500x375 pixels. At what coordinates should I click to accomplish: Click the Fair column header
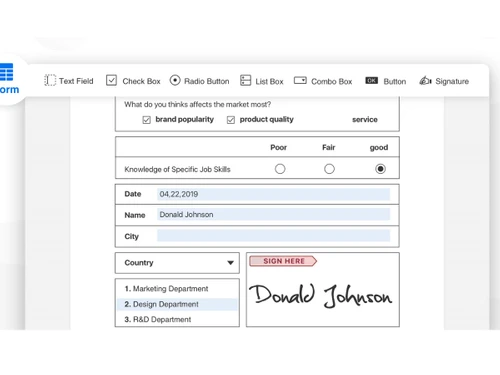328,147
